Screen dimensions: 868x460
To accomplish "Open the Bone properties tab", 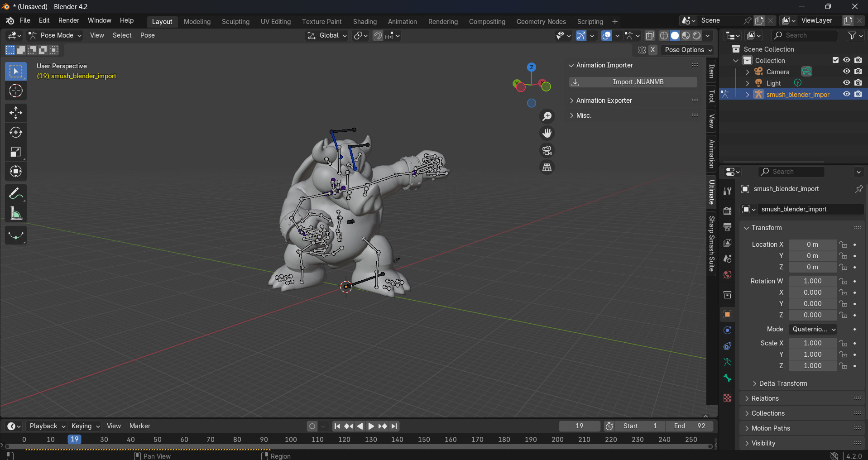I will pos(728,378).
